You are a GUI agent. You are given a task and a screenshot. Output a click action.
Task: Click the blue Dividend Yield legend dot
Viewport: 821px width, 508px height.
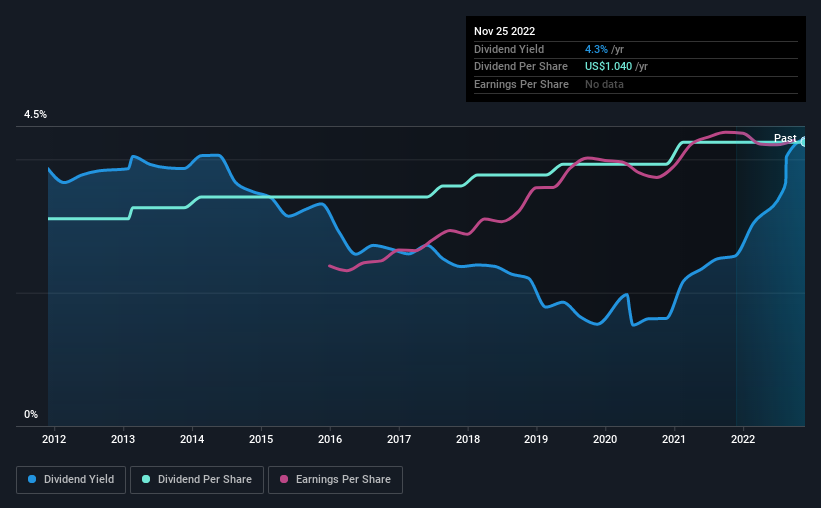[32, 479]
